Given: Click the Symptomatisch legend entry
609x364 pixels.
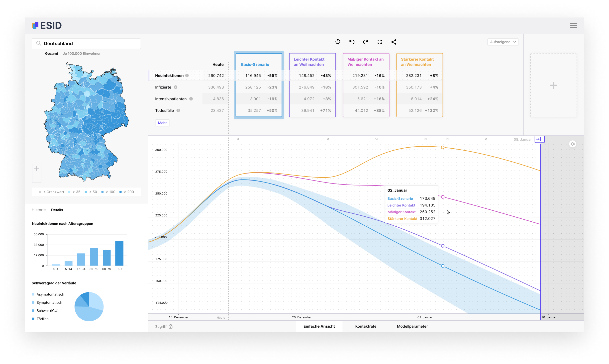Looking at the screenshot, I should (x=47, y=303).
